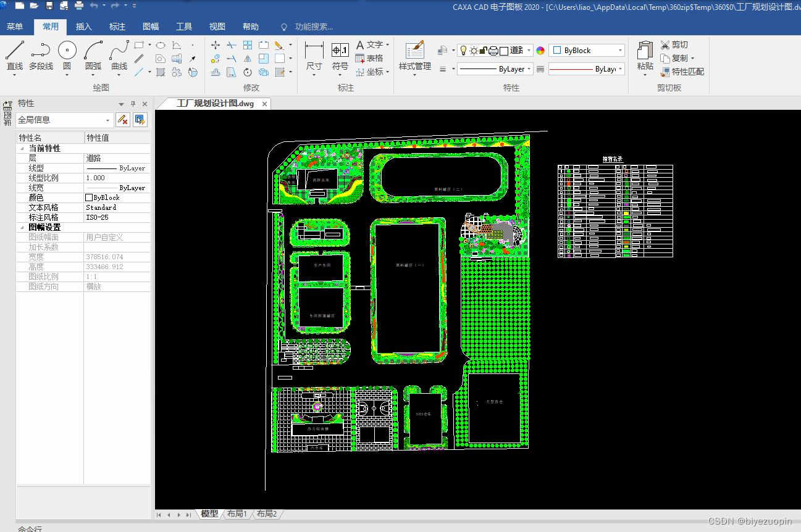Toggle layer lightbulb visibility in layer box

pyautogui.click(x=463, y=51)
